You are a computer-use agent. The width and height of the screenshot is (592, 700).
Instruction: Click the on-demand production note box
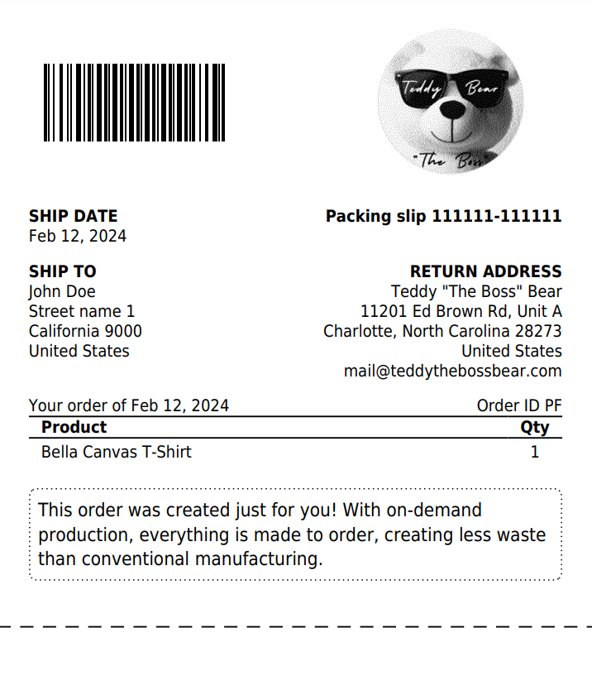click(x=295, y=534)
